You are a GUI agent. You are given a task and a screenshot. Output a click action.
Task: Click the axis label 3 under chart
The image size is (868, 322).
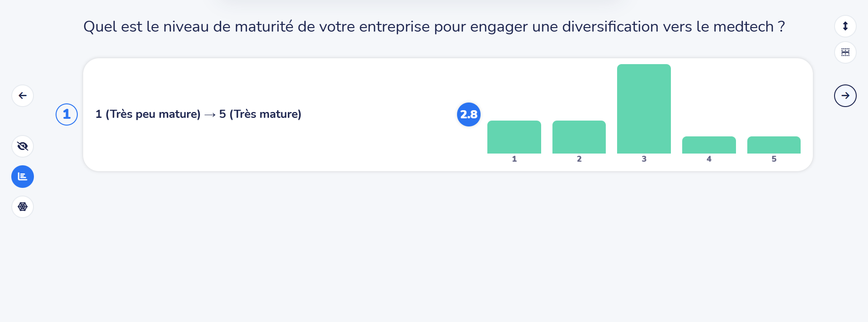tap(644, 159)
